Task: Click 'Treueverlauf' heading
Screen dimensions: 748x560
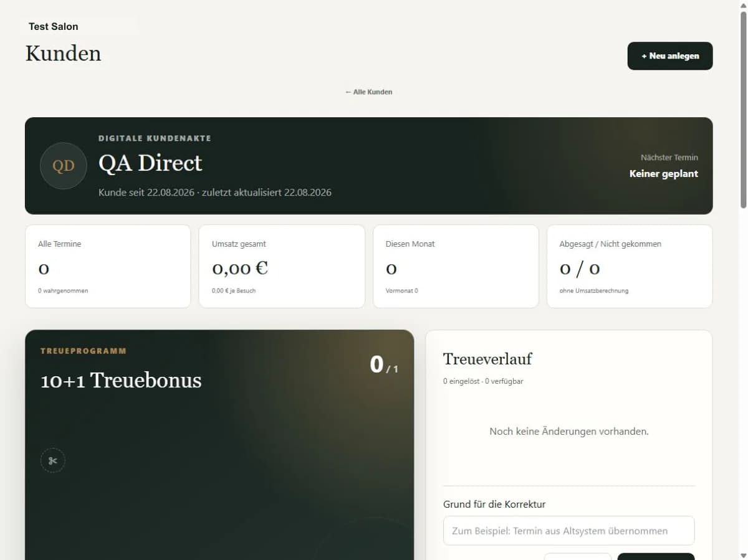Action: pyautogui.click(x=487, y=359)
